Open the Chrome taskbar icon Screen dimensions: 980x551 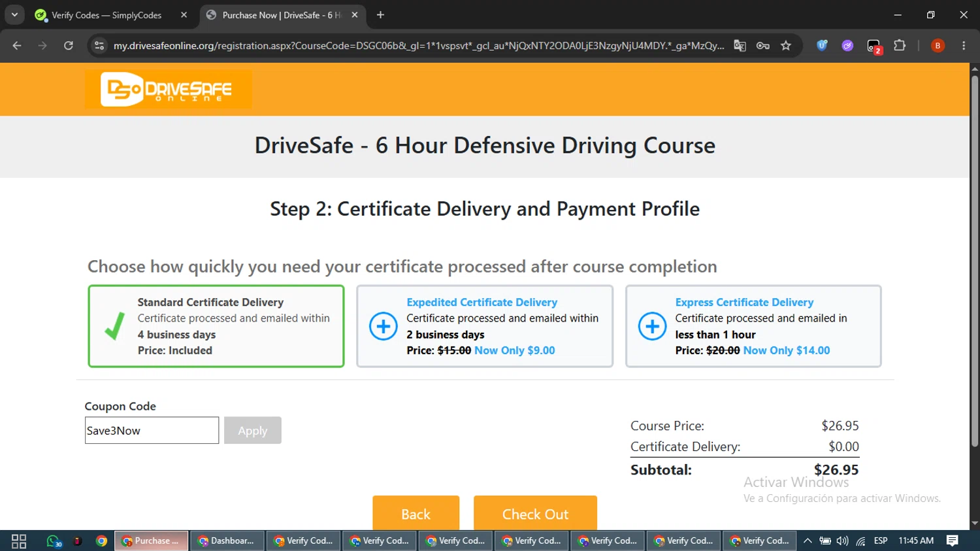[x=101, y=541]
